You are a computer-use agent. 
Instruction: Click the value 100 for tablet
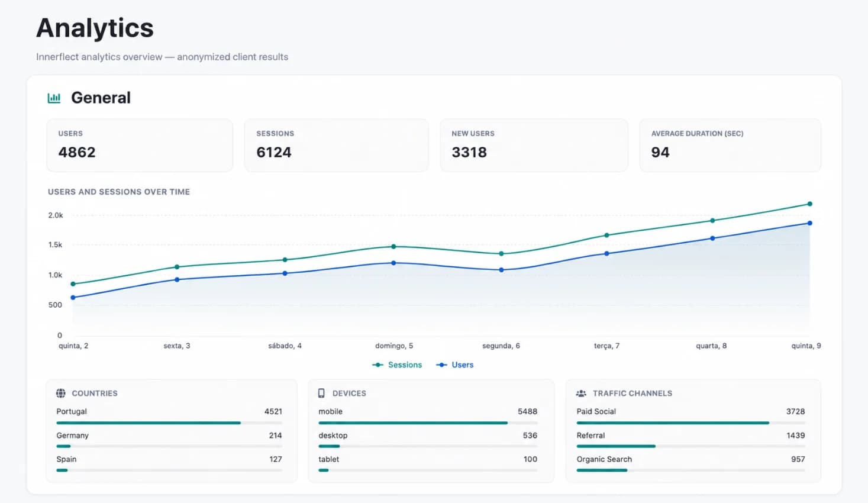coord(531,459)
